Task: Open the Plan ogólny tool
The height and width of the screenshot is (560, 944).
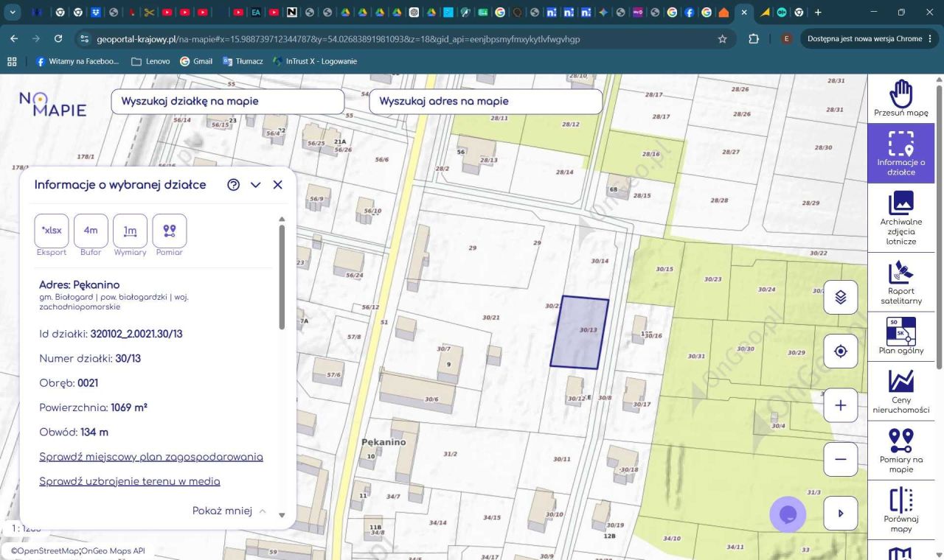Action: coord(900,335)
